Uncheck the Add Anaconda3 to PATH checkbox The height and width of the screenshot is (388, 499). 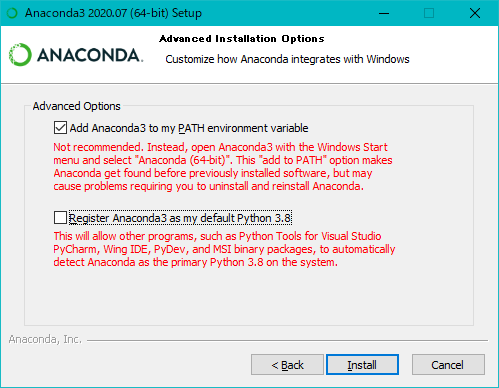[60, 128]
